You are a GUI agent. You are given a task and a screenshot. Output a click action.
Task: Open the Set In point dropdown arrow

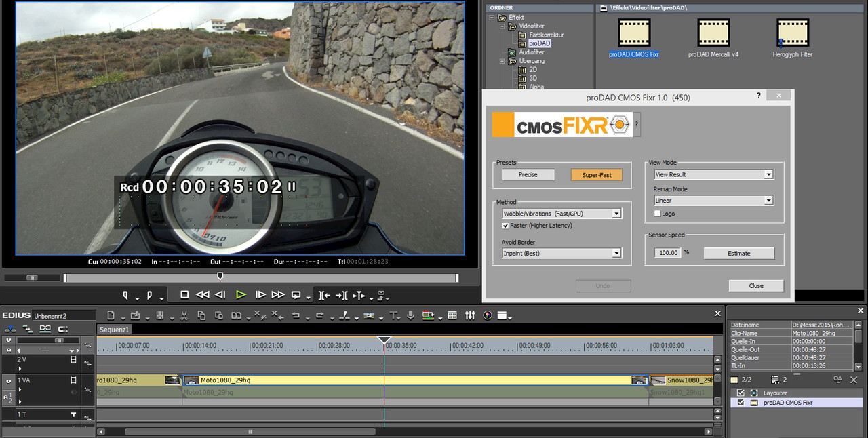[137, 298]
